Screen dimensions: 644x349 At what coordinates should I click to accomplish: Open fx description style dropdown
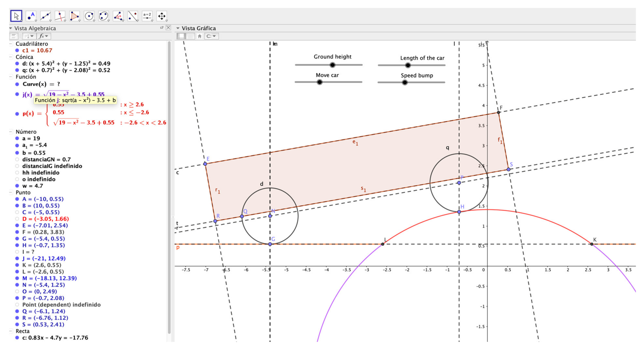[44, 36]
